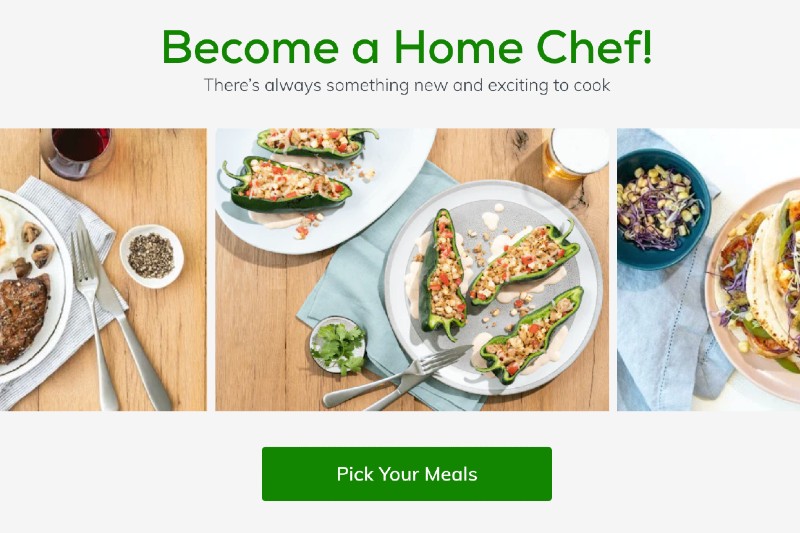Click the round gray plate with three peppers

point(493,287)
